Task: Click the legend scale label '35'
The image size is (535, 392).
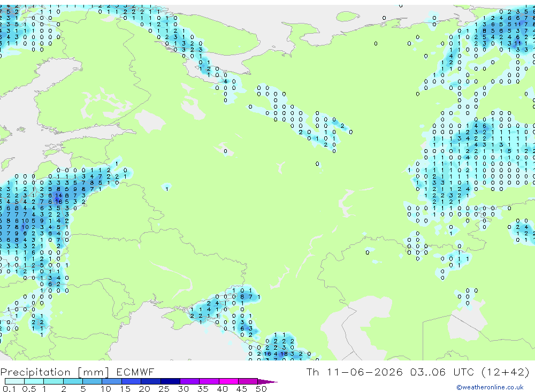Action: [x=203, y=389]
